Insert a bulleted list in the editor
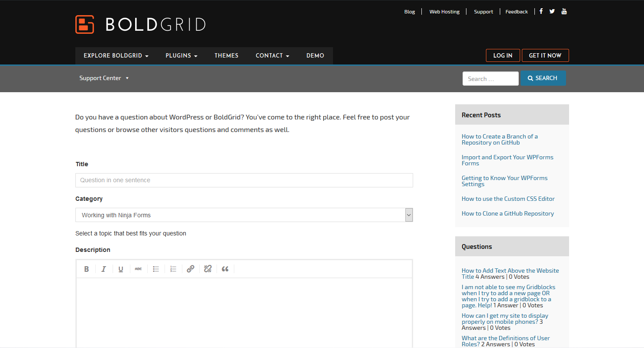The height and width of the screenshot is (348, 644). point(155,269)
